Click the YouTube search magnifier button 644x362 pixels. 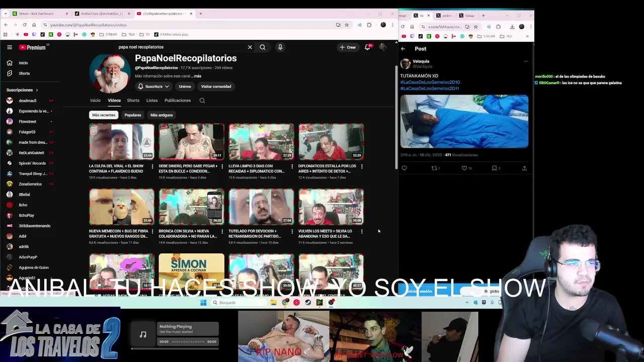pyautogui.click(x=262, y=47)
